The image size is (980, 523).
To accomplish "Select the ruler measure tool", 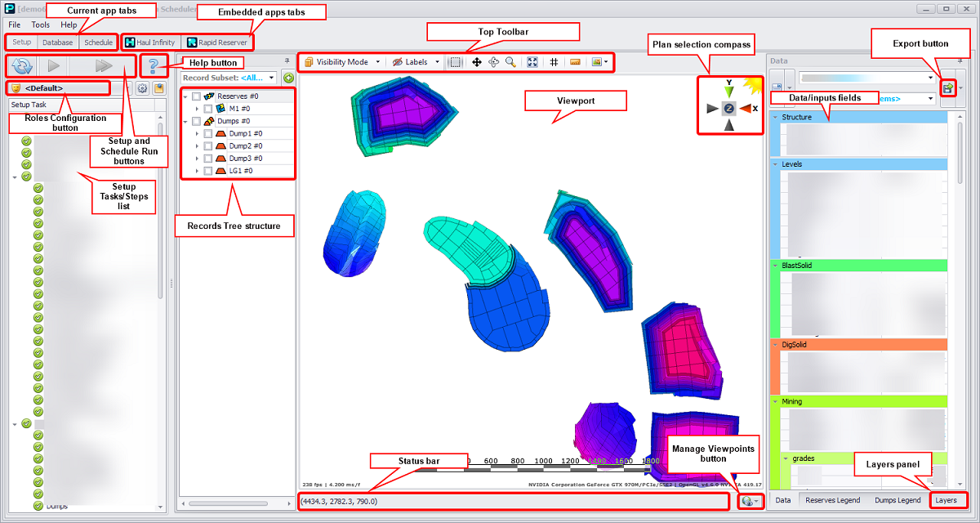I will [x=575, y=62].
